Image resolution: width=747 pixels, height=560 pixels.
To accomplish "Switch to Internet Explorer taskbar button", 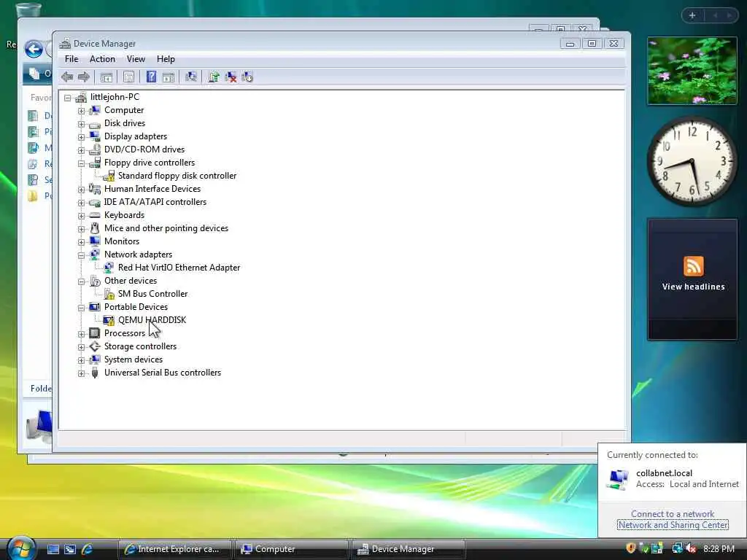I will (175, 549).
